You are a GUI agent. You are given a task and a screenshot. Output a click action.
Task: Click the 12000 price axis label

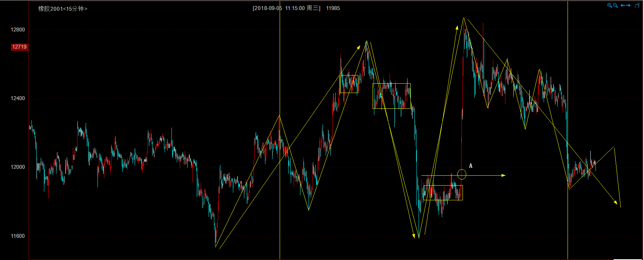[x=18, y=167]
